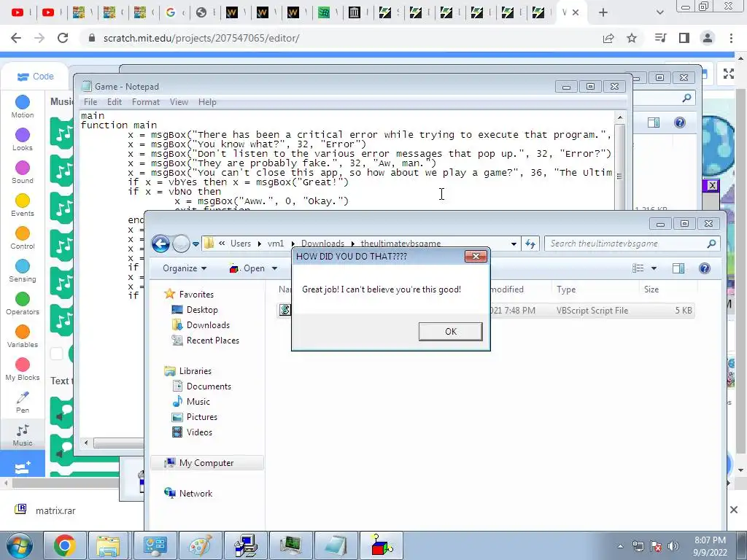747x560 pixels.
Task: Reload the Chrome page
Action: (63, 38)
